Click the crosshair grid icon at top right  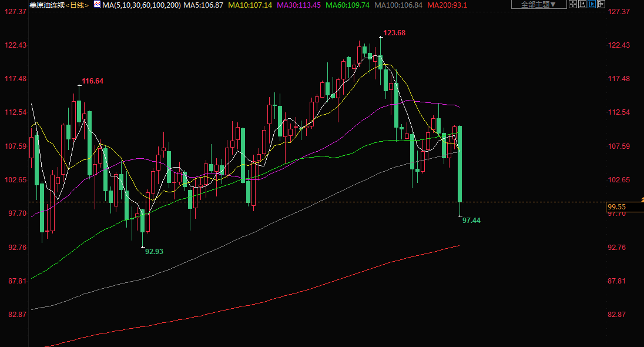[x=573, y=4]
